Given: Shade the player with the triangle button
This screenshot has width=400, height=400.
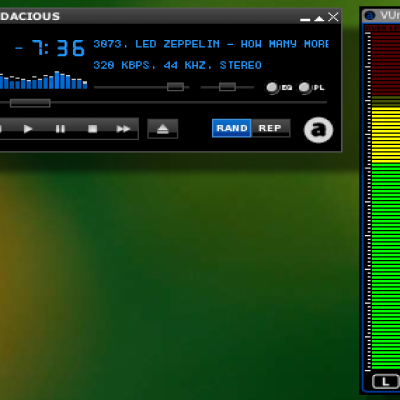Looking at the screenshot, I should pyautogui.click(x=319, y=18).
